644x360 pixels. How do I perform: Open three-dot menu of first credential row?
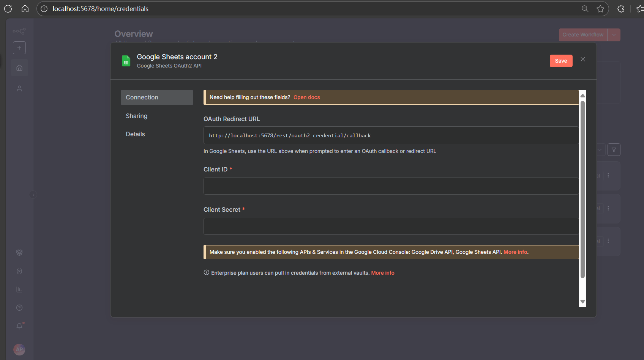[x=608, y=176]
